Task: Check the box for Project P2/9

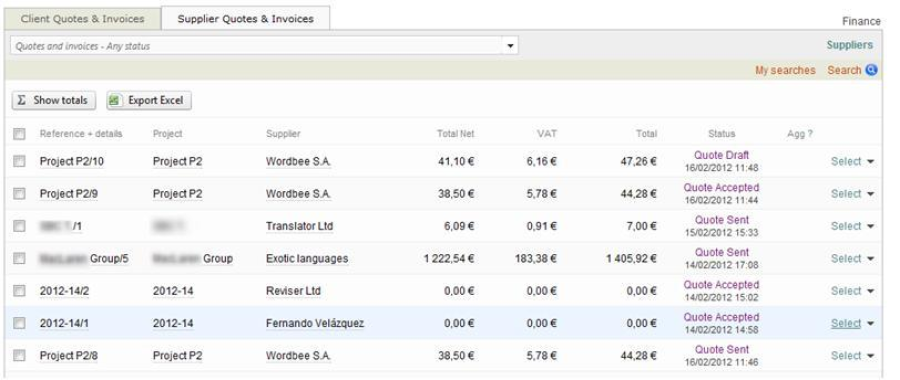Action: coord(20,194)
